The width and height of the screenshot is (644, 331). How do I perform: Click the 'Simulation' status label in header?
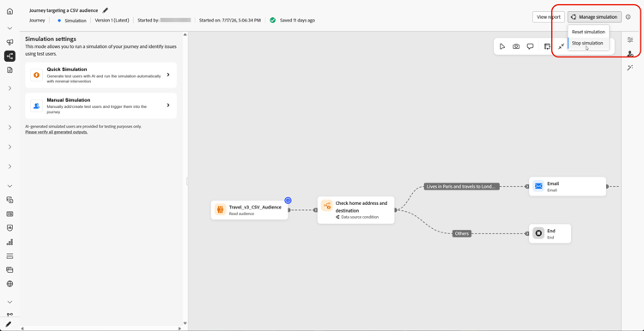pyautogui.click(x=76, y=20)
